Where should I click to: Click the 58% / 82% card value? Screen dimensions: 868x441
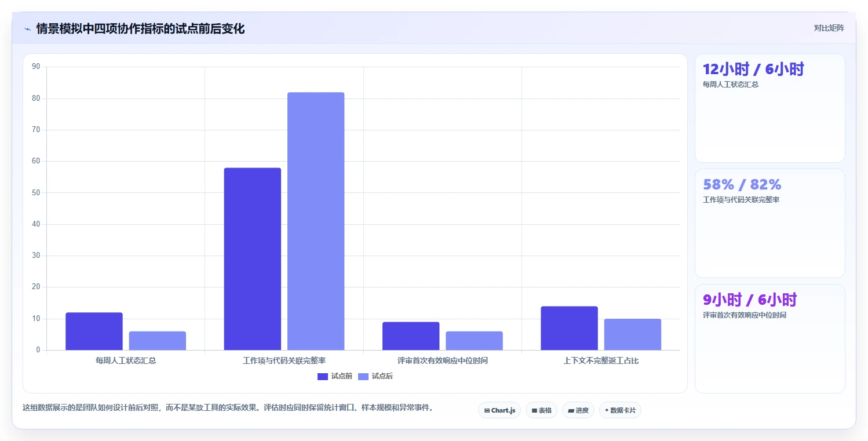coord(742,184)
